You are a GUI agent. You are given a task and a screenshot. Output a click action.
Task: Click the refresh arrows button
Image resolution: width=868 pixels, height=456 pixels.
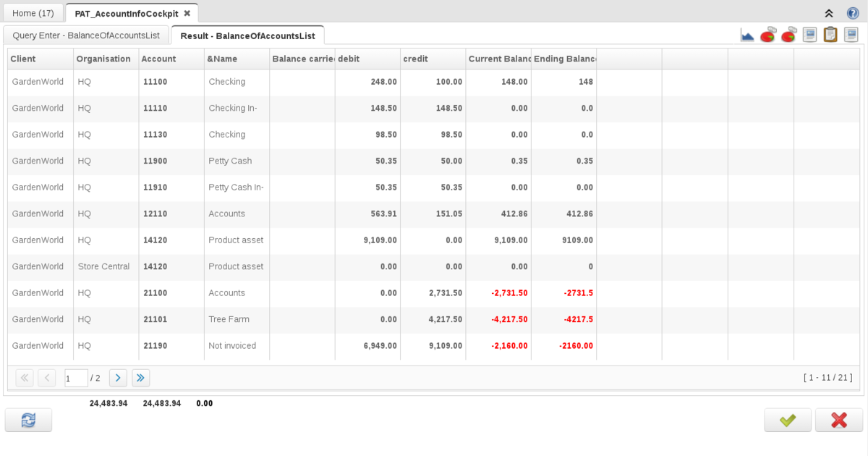coord(28,420)
